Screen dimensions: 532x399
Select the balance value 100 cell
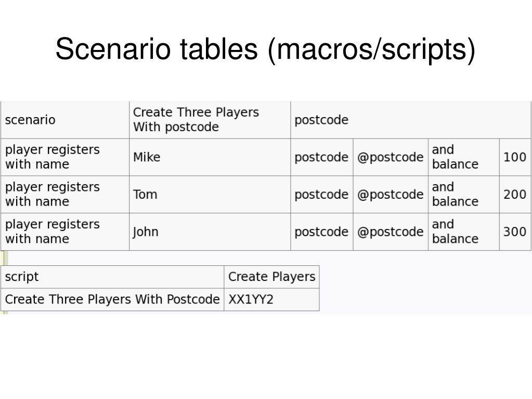[515, 157]
